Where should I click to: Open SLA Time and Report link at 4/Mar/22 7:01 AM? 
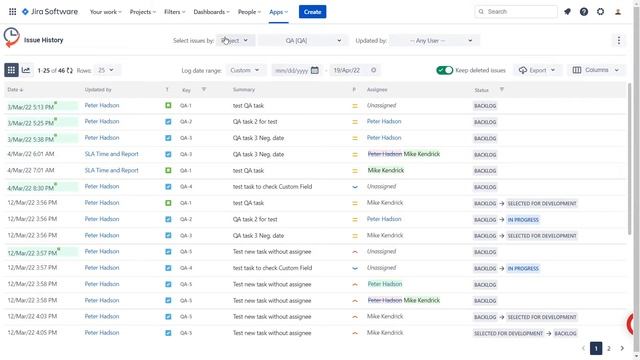tap(111, 170)
